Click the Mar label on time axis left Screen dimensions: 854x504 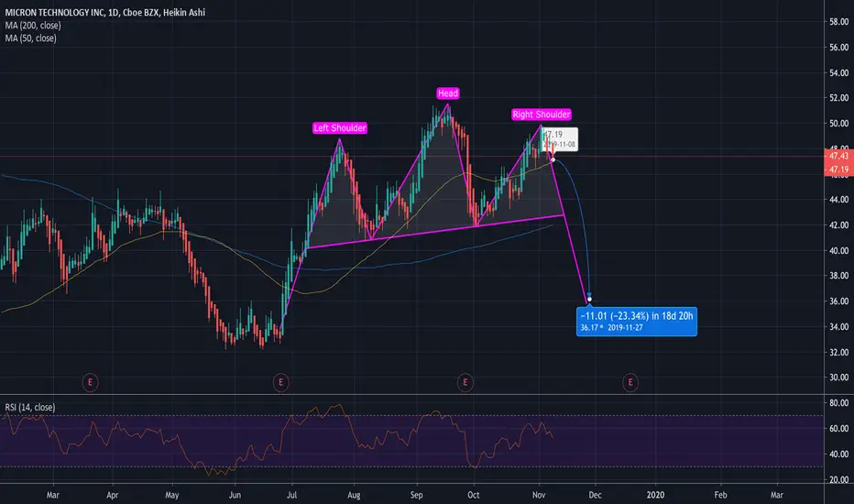pos(53,495)
